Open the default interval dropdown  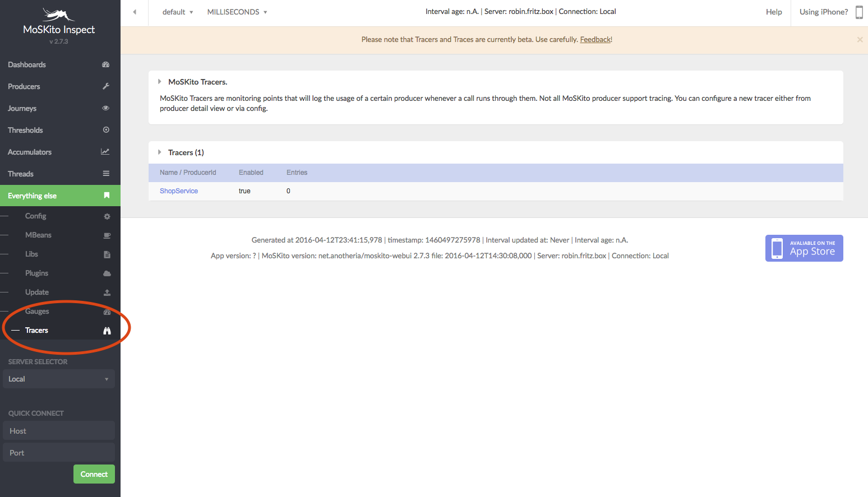(x=178, y=12)
